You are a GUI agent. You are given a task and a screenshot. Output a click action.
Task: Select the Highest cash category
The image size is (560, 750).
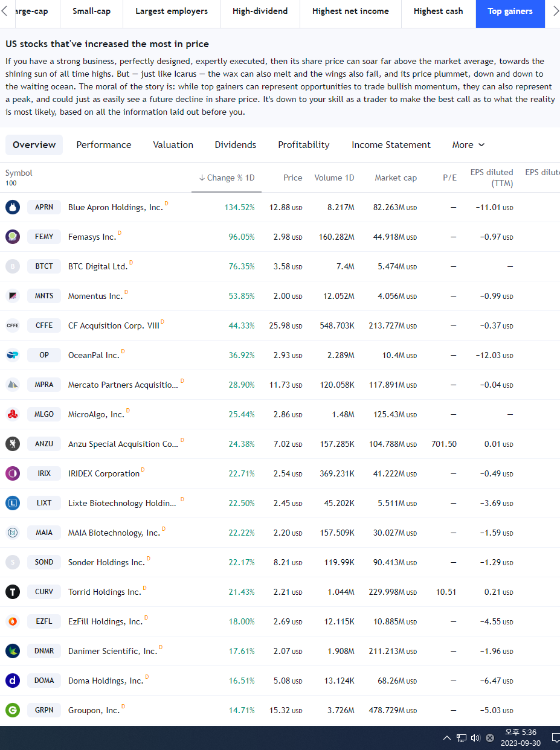(x=439, y=11)
